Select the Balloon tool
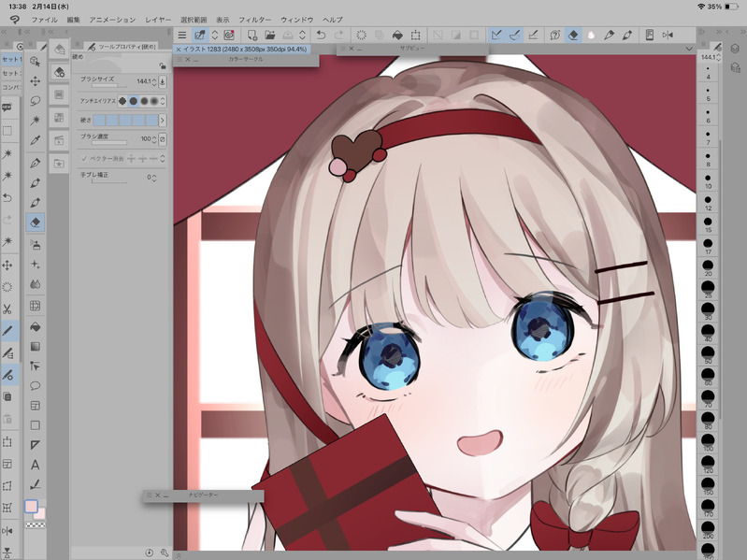The image size is (747, 560). tap(36, 385)
